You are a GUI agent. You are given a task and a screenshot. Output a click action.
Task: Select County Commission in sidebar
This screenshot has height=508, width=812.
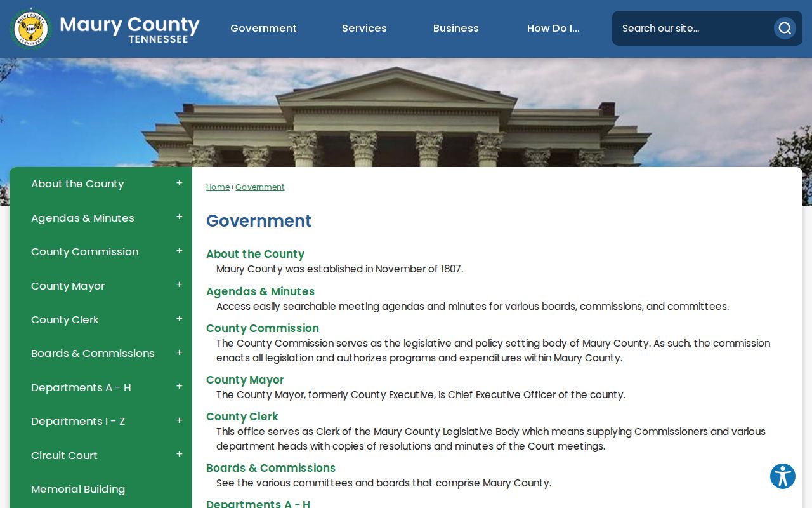[x=85, y=251]
